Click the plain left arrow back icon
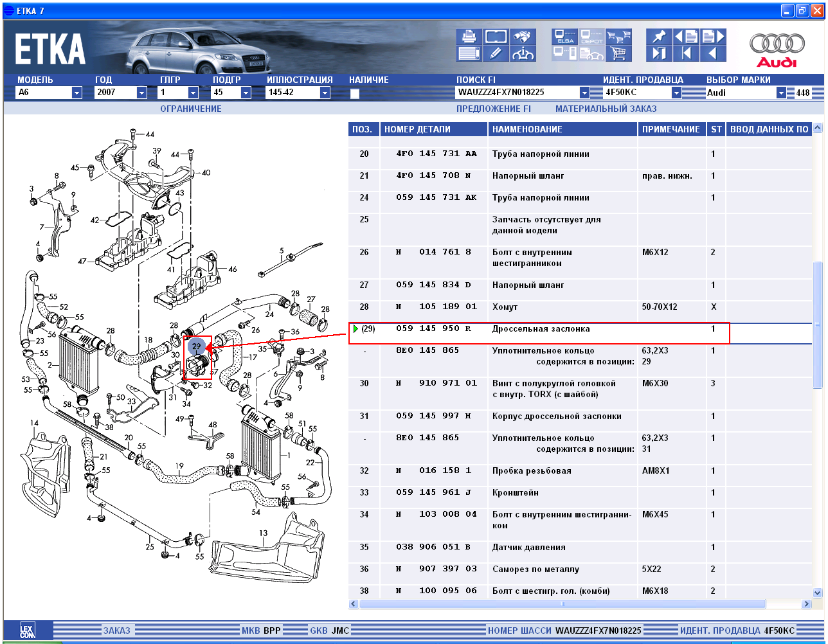 click(x=713, y=54)
